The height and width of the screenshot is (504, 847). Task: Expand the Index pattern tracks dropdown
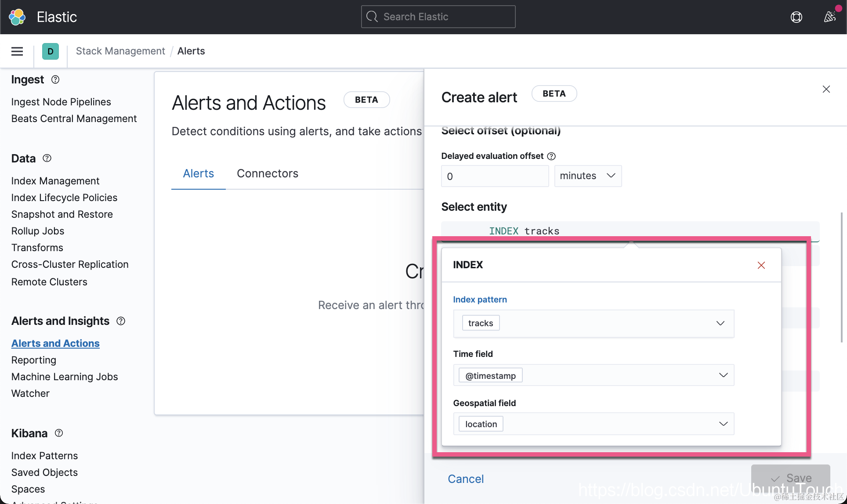click(x=720, y=323)
